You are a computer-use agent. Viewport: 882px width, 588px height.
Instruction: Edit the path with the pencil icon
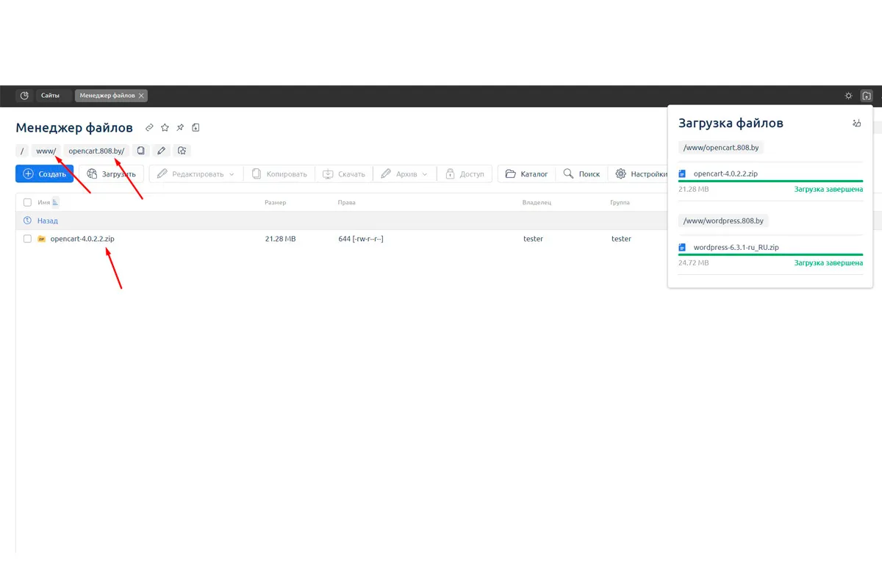tap(162, 151)
